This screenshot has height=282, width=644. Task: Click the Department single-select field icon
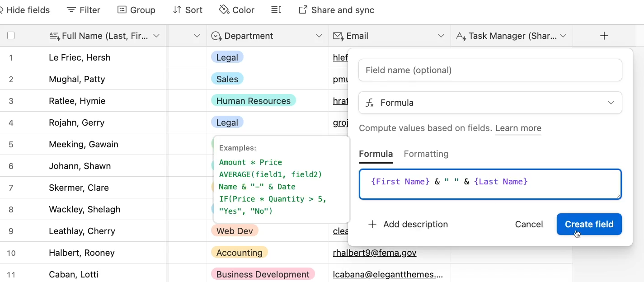216,36
